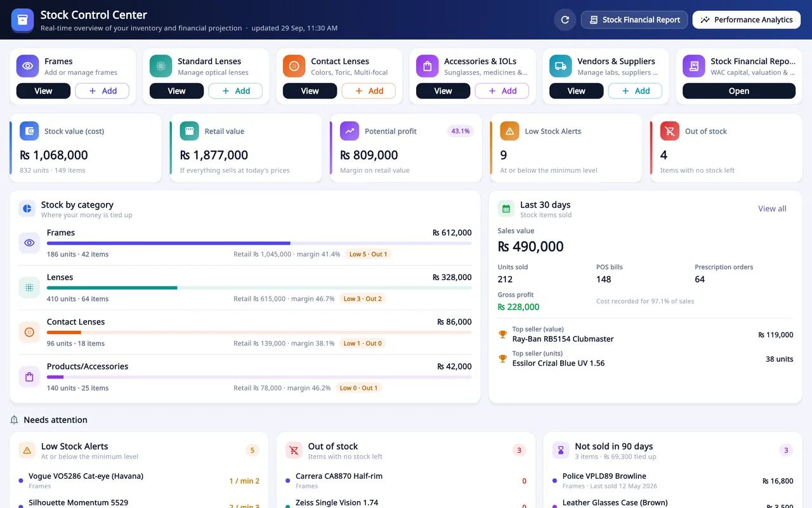Click the Vendors & Suppliers truck icon
This screenshot has width=812, height=508.
pyautogui.click(x=561, y=66)
